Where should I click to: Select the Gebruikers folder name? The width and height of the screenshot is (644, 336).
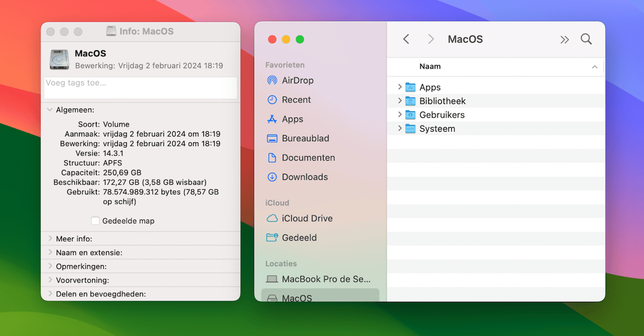pos(442,115)
